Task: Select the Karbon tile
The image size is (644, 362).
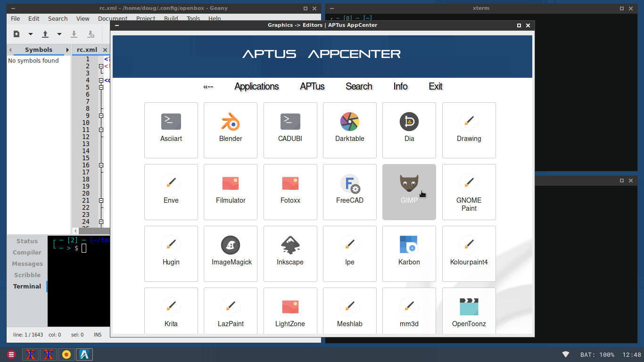Action: [x=409, y=254]
